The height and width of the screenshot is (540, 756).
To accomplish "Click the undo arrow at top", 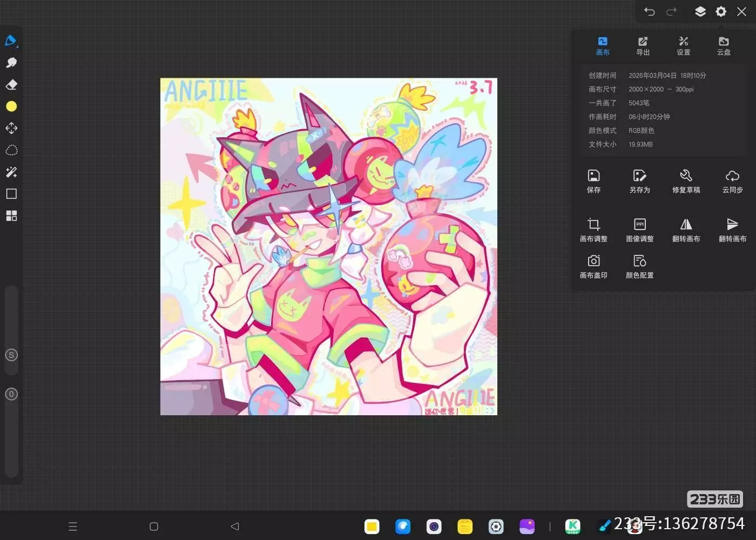I will pyautogui.click(x=649, y=12).
